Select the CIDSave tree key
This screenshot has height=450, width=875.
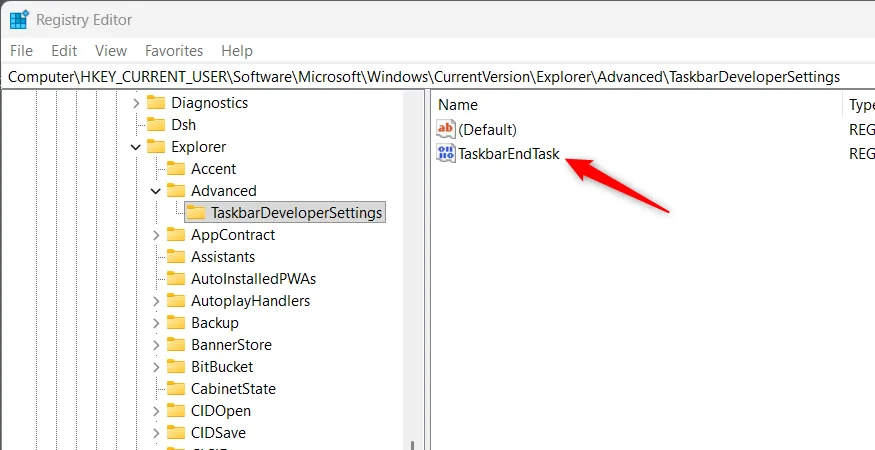point(218,433)
